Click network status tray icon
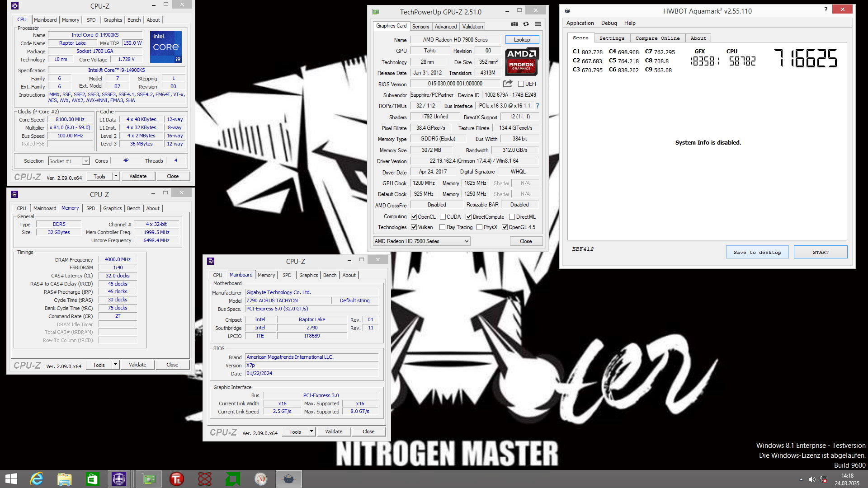Image resolution: width=868 pixels, height=488 pixels. point(823,479)
